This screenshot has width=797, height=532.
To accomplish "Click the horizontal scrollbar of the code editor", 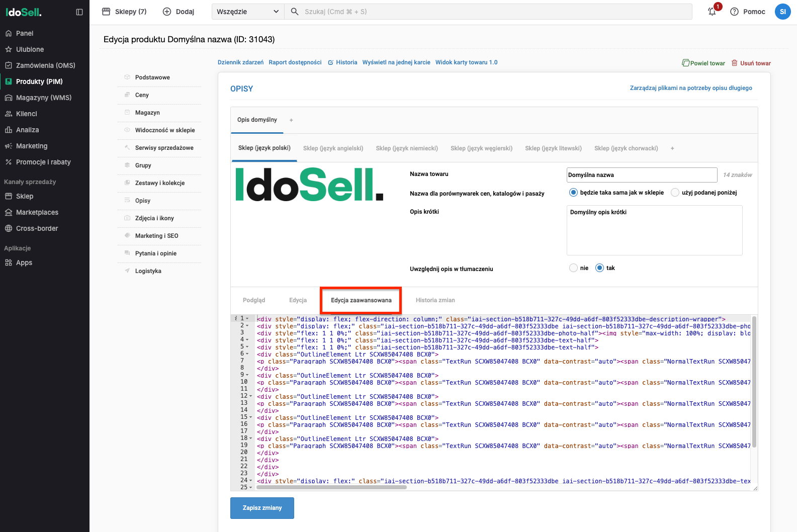I will click(x=332, y=487).
